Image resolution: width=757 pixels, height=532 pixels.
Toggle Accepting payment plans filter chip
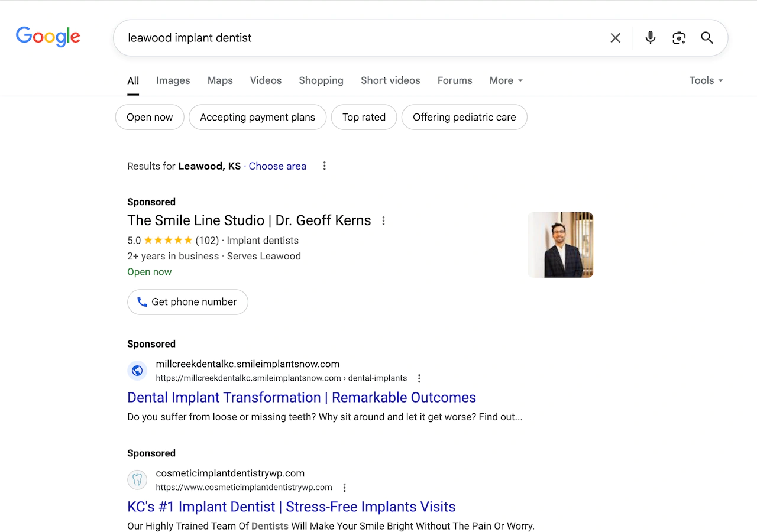[257, 117]
